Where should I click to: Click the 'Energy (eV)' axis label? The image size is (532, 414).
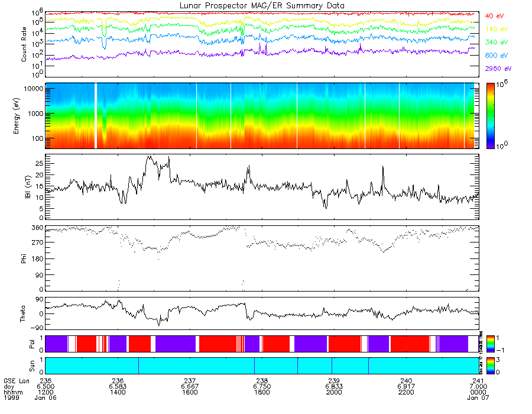point(17,116)
